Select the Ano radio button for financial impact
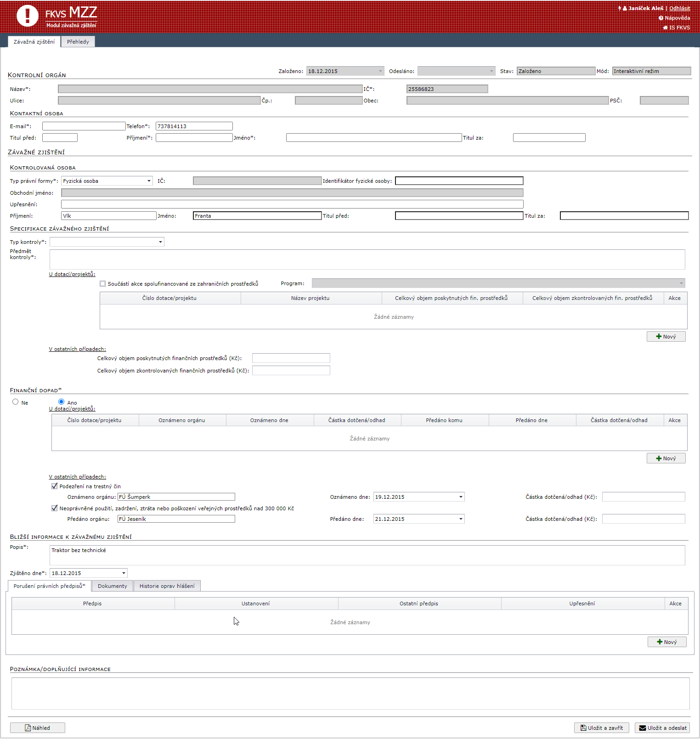This screenshot has width=700, height=739. (x=61, y=402)
